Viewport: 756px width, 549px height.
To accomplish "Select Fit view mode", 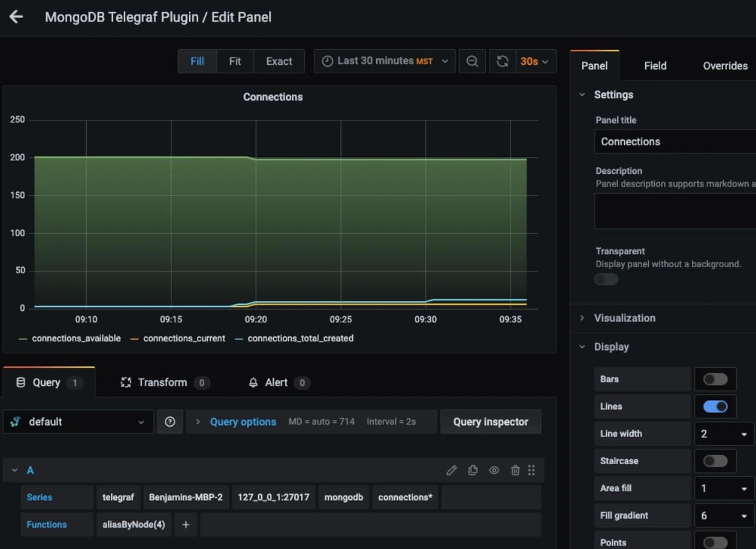I will click(x=235, y=61).
